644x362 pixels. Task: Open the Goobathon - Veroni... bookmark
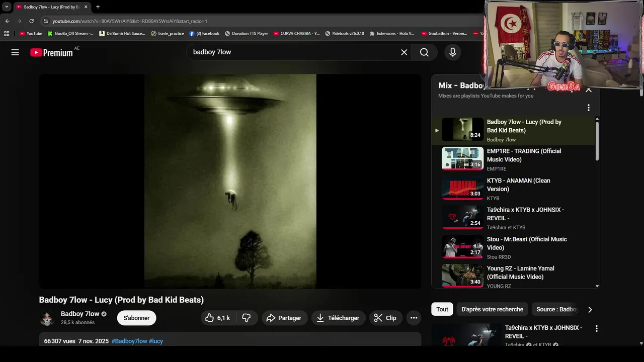tap(444, 34)
